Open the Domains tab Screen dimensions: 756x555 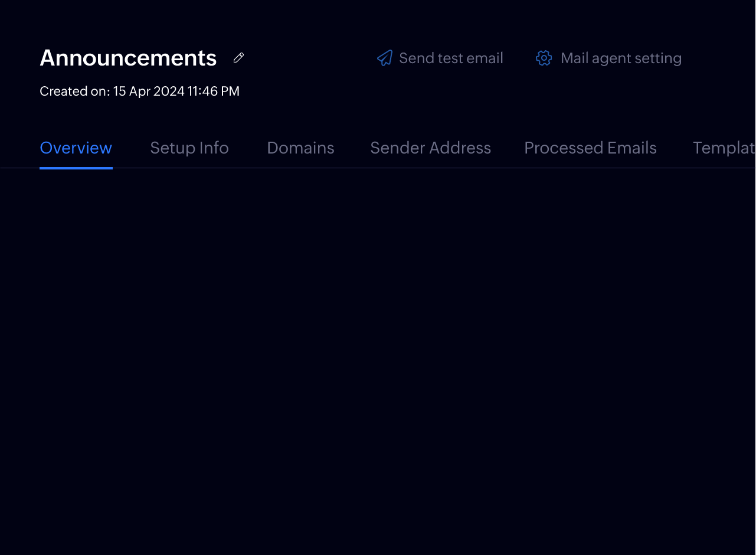tap(300, 148)
